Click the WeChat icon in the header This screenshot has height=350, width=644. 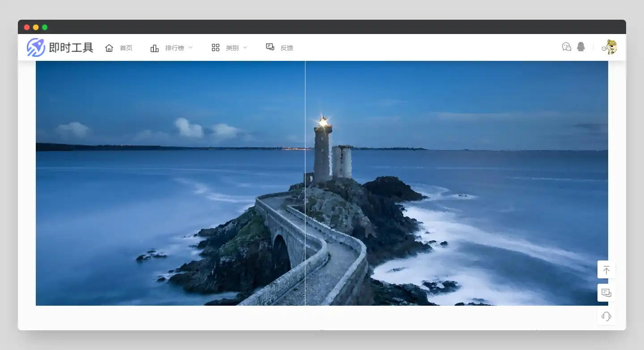567,47
